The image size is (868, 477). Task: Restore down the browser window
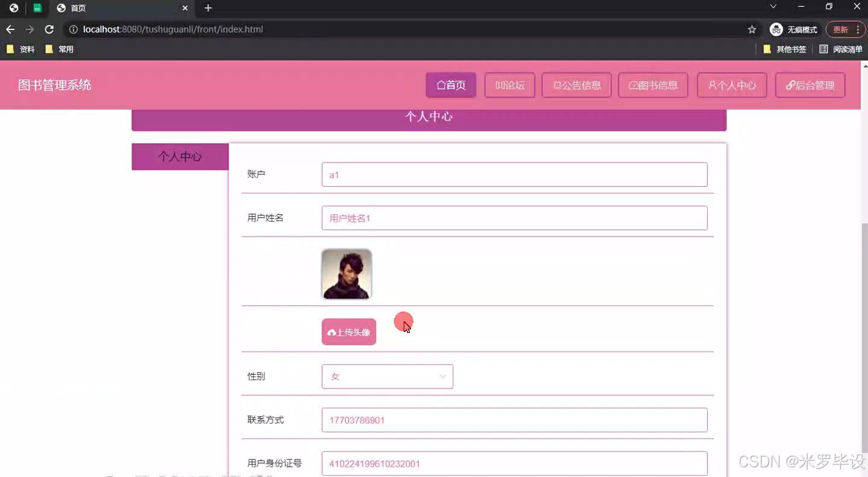point(829,6)
